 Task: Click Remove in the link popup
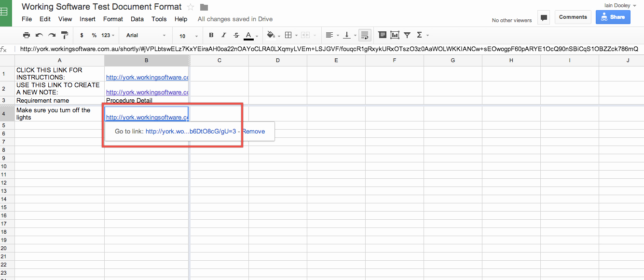point(253,131)
